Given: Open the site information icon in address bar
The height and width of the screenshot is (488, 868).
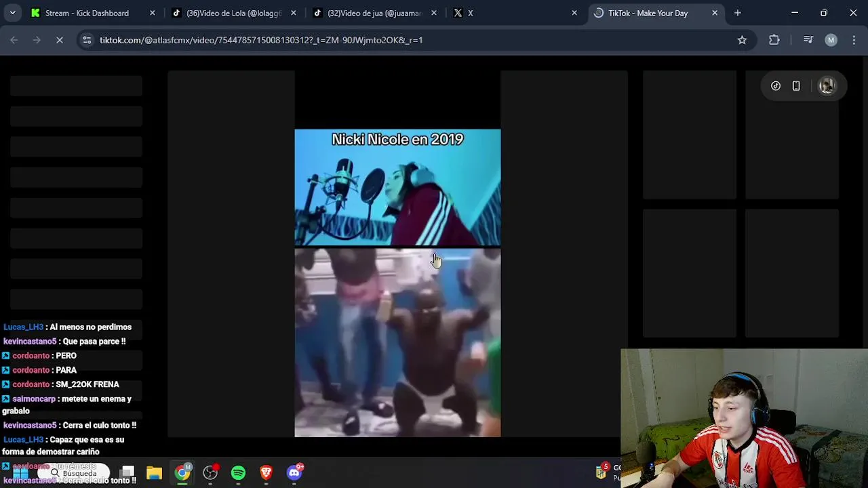Looking at the screenshot, I should pos(87,40).
